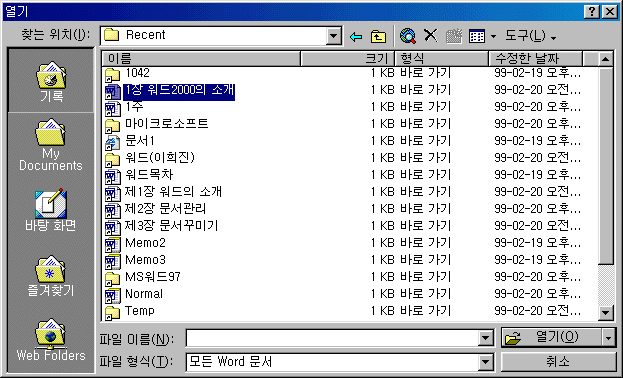
Task: Click the help question mark button
Action: pyautogui.click(x=592, y=12)
